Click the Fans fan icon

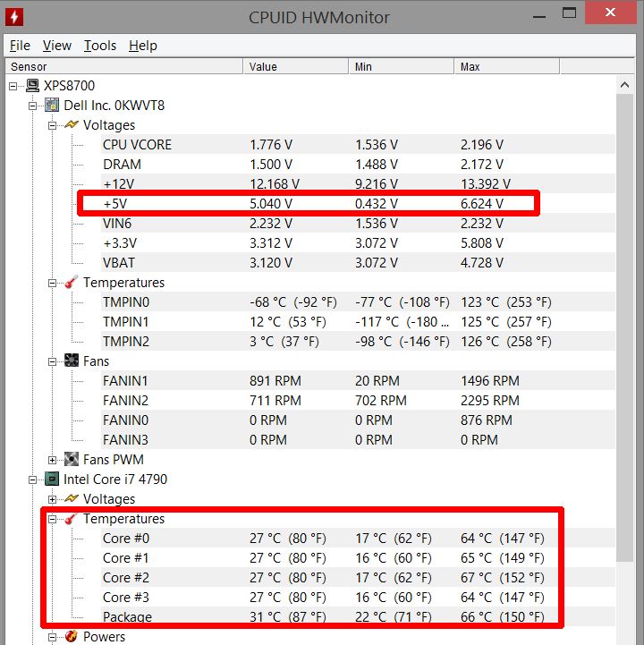(72, 361)
